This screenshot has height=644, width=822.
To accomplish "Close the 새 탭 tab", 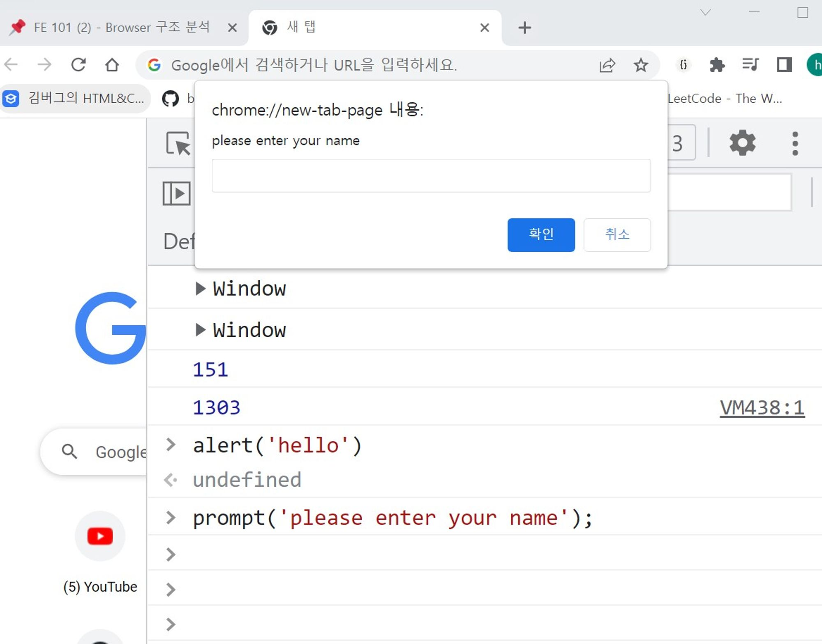I will click(x=485, y=28).
